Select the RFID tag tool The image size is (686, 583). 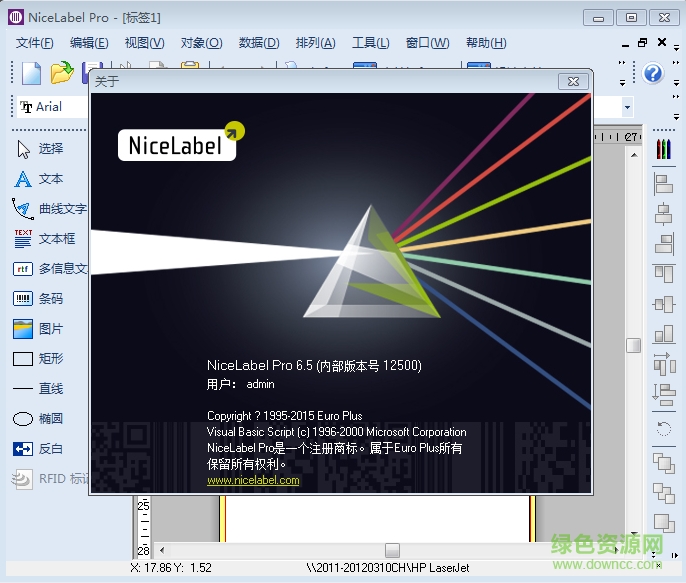50,479
